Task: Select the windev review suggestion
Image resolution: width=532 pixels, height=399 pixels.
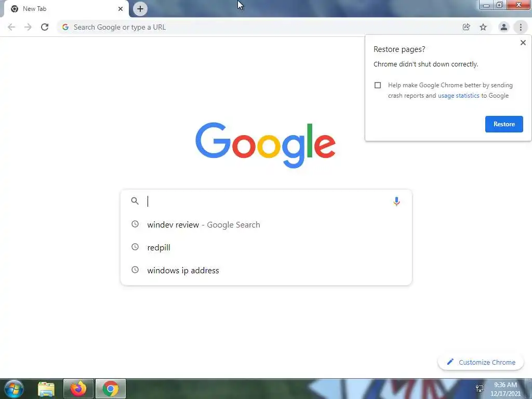Action: coord(267,224)
